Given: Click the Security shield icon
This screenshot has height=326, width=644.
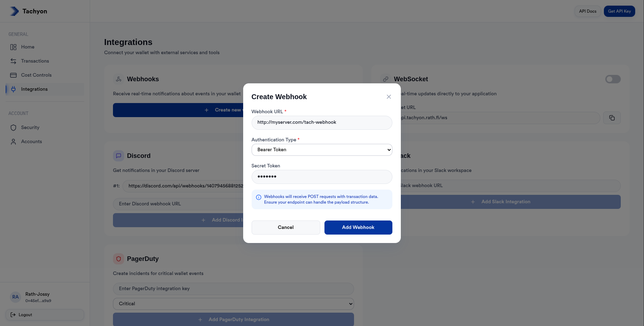Looking at the screenshot, I should (13, 127).
